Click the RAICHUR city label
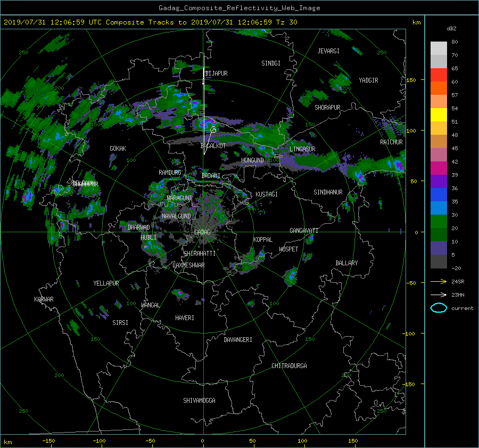The image size is (479, 448). [x=391, y=142]
